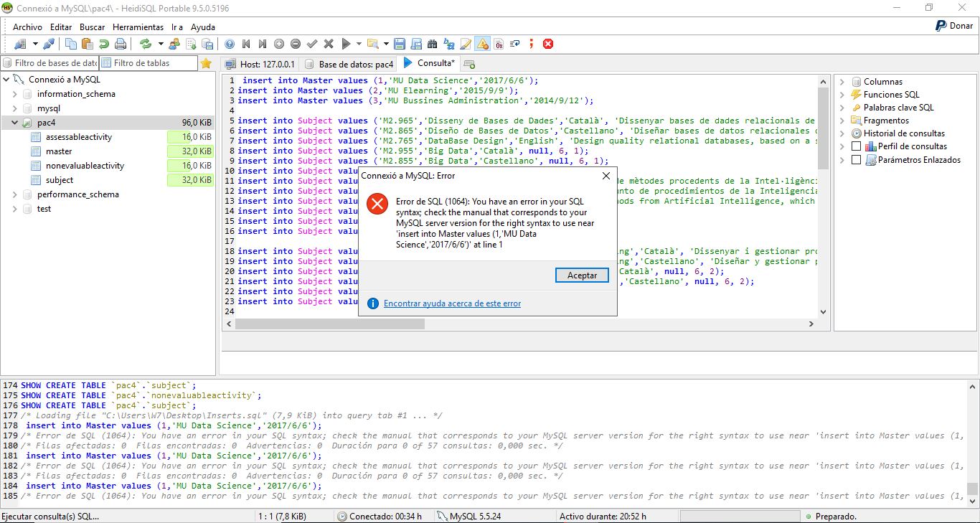
Task: Expand the mysql database node
Action: pyautogui.click(x=14, y=108)
